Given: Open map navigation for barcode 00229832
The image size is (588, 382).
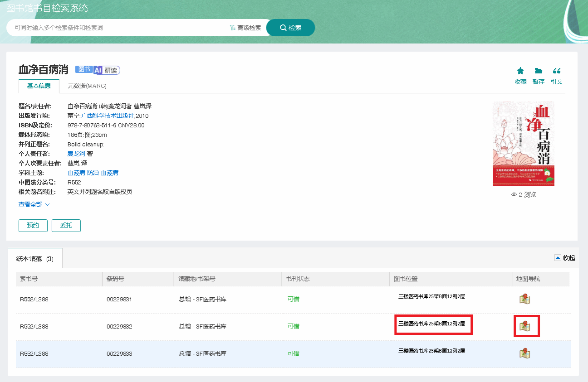Looking at the screenshot, I should click(525, 326).
